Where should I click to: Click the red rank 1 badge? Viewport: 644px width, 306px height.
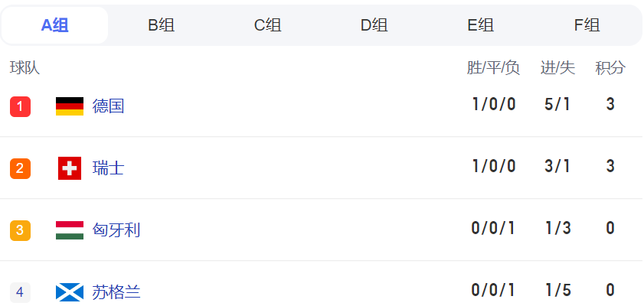click(x=20, y=106)
